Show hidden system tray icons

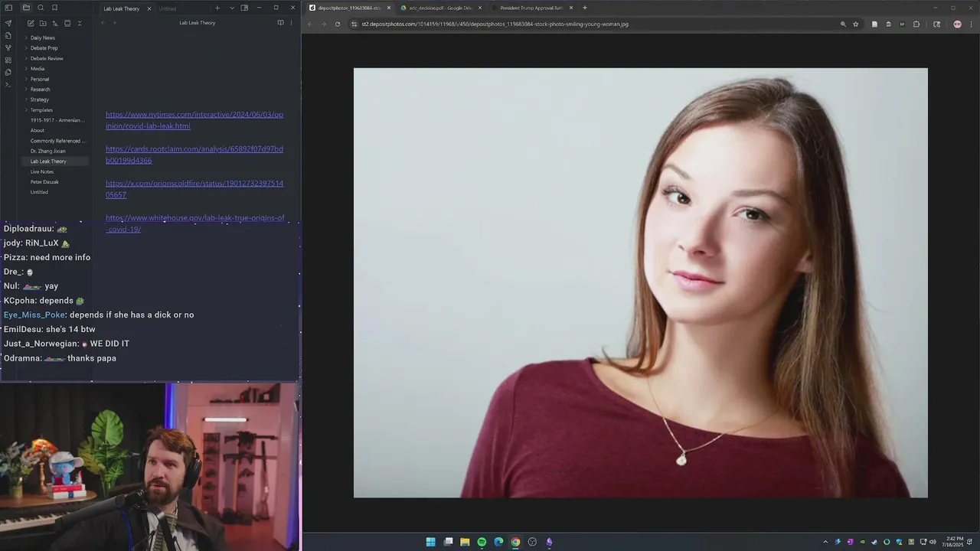coord(825,542)
